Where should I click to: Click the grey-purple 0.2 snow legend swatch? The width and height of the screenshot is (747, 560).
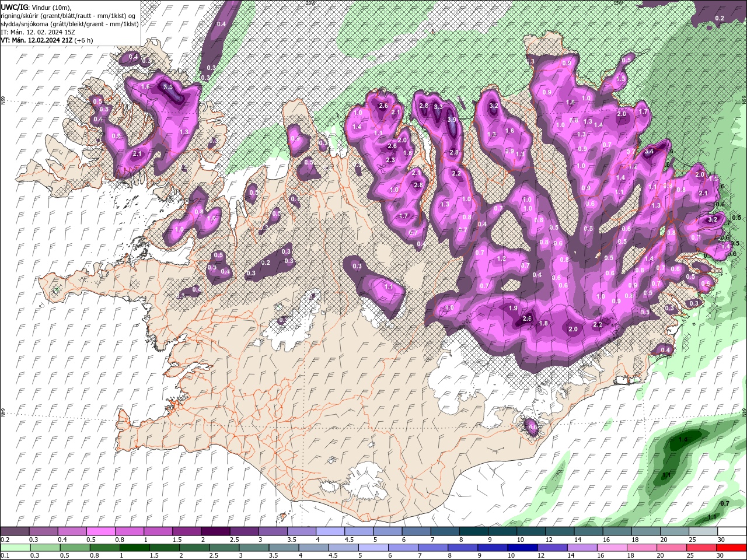point(15,531)
